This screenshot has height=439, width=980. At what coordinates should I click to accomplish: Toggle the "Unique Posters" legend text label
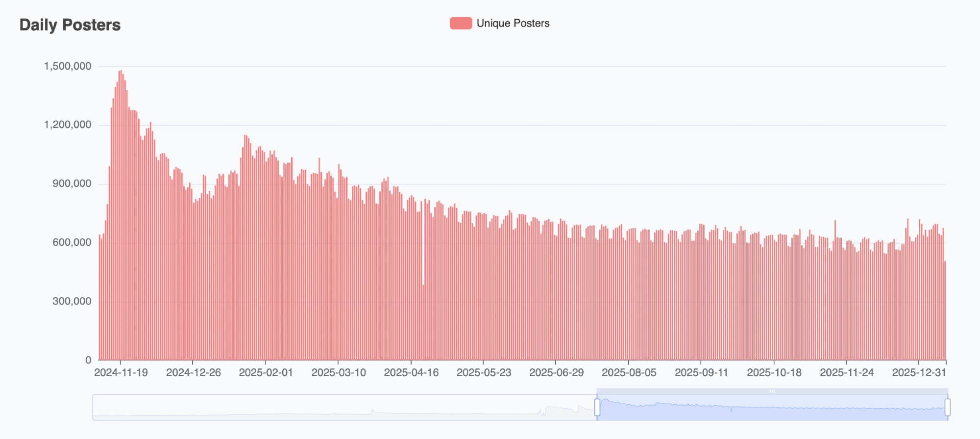(x=513, y=23)
